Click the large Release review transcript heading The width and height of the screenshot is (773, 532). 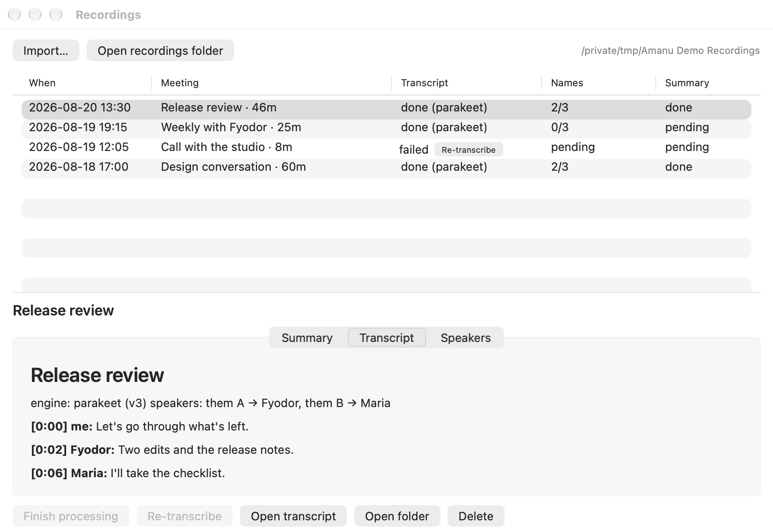[x=97, y=375]
